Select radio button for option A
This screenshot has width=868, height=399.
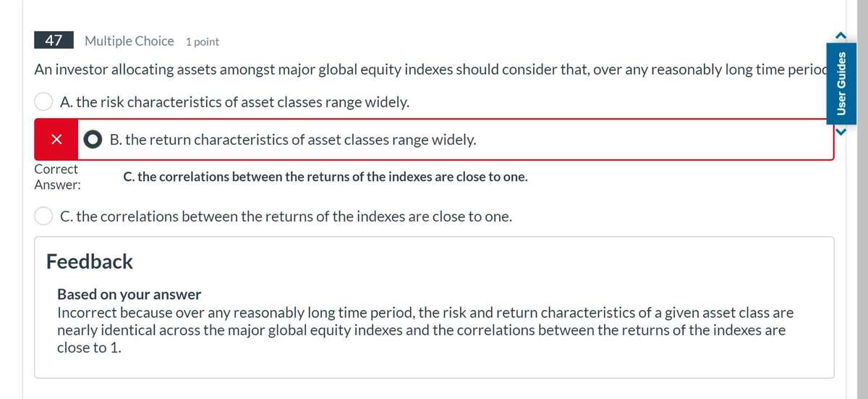[x=43, y=102]
